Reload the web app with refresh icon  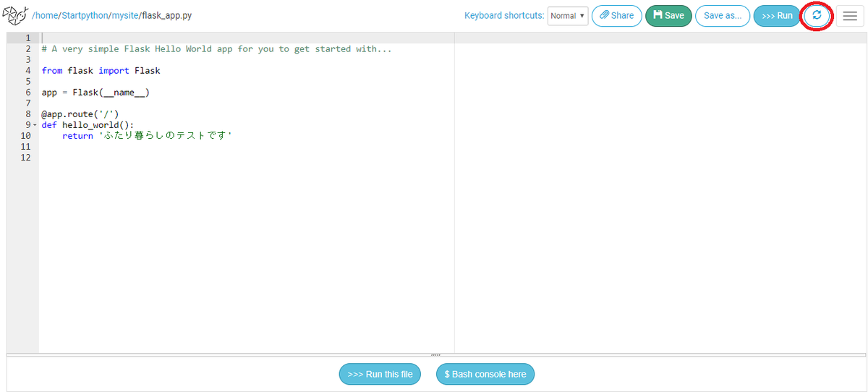coord(817,15)
